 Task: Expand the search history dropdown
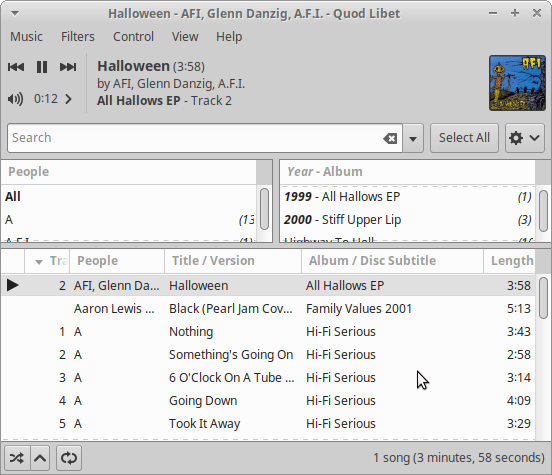413,138
